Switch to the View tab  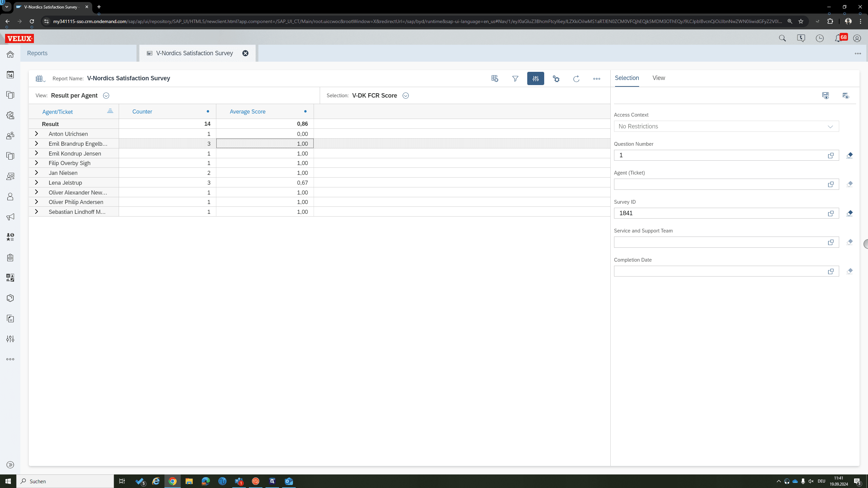658,78
